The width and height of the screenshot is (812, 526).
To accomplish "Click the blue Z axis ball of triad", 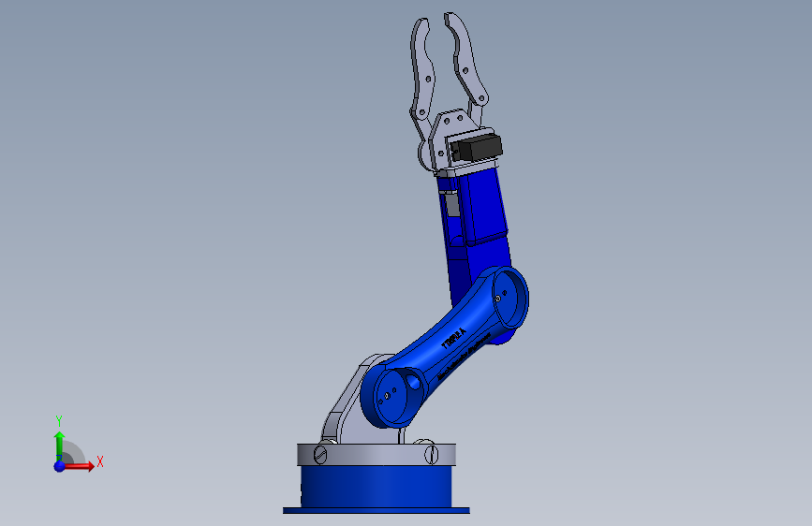I will [60, 466].
